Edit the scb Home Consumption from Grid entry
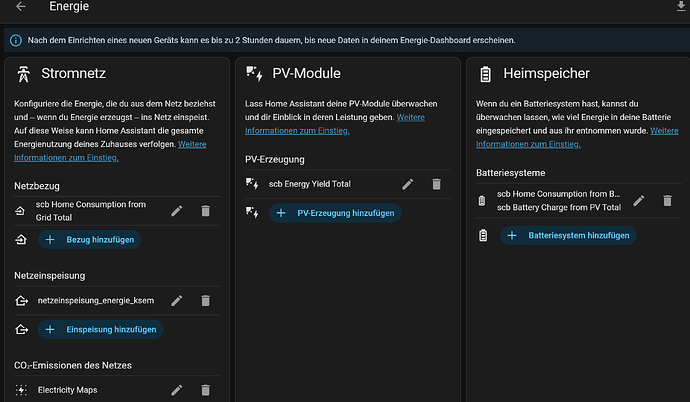 177,210
